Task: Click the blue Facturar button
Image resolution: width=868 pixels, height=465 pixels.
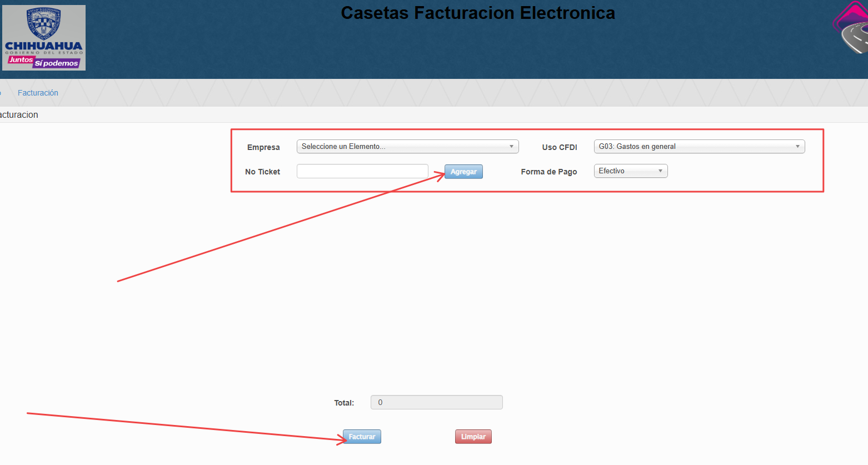Action: 362,437
